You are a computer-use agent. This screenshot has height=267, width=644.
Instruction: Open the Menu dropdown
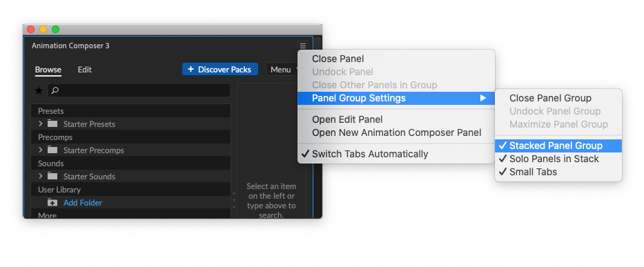(283, 70)
